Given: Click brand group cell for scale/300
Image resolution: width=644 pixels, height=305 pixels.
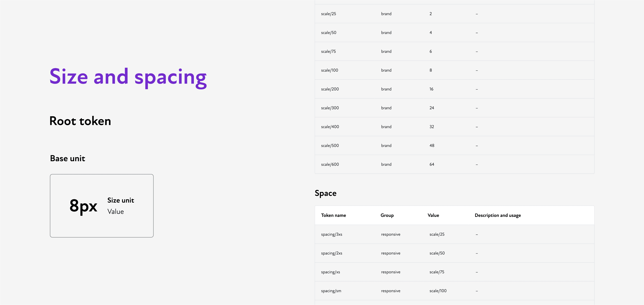Looking at the screenshot, I should 386,108.
